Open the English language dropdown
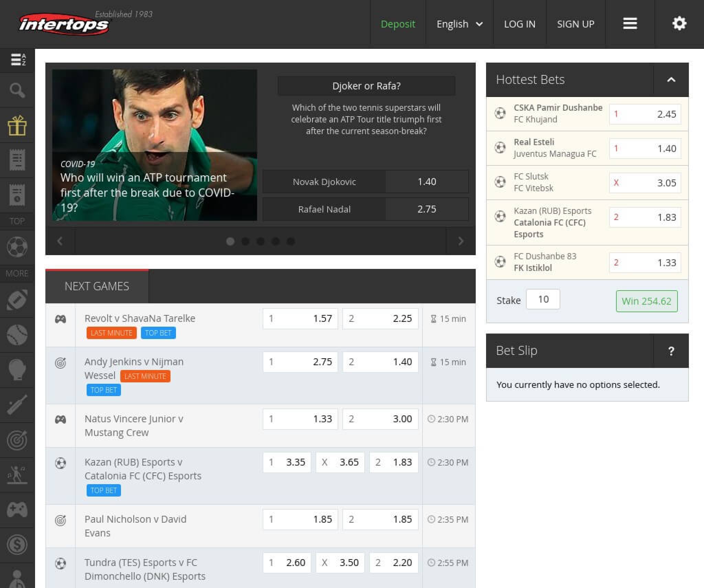Image resolution: width=704 pixels, height=588 pixels. point(460,24)
